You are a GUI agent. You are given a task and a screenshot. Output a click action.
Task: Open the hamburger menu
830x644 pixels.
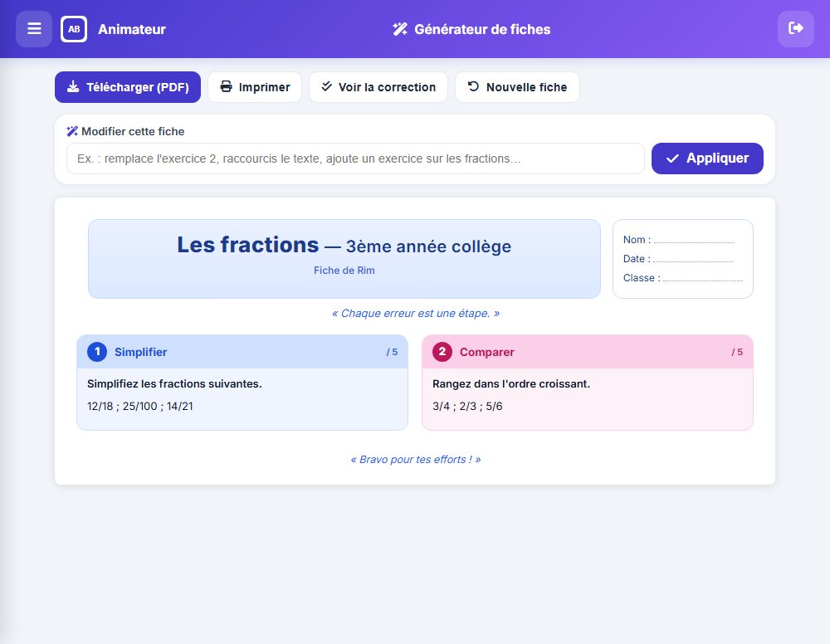coord(34,28)
